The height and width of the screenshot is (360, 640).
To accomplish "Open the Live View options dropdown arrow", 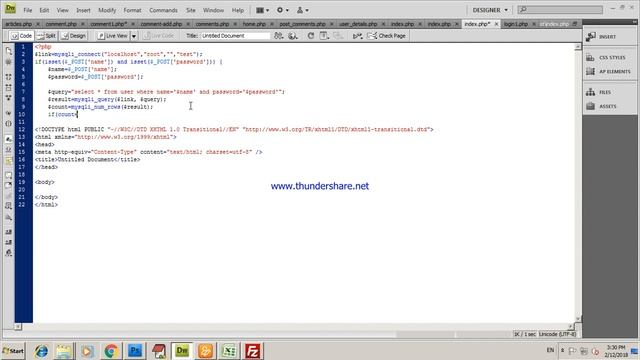I will click(134, 36).
